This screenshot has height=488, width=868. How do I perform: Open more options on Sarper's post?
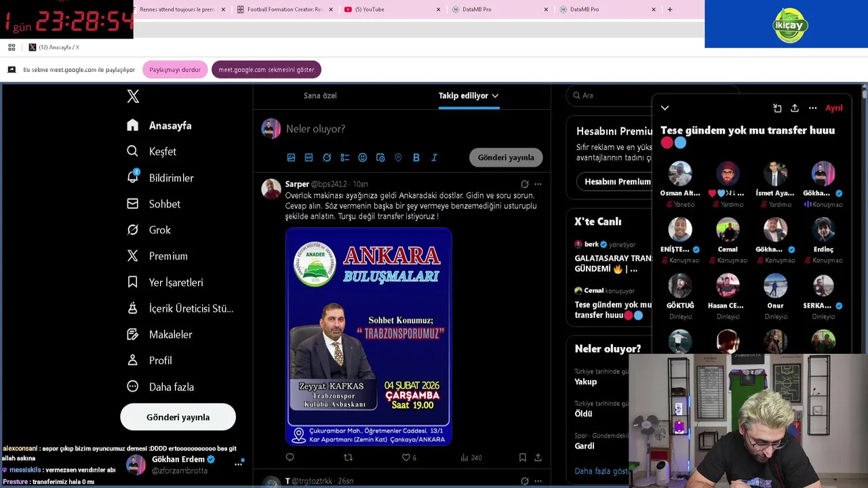click(538, 184)
